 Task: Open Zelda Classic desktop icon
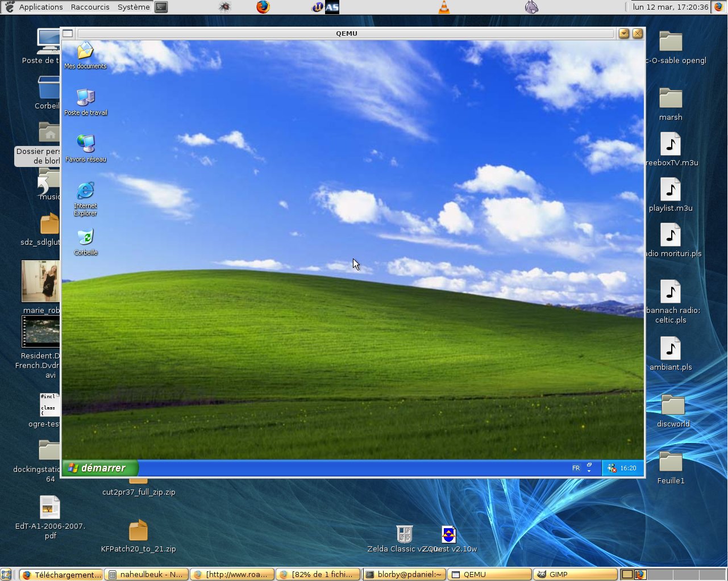coord(404,534)
